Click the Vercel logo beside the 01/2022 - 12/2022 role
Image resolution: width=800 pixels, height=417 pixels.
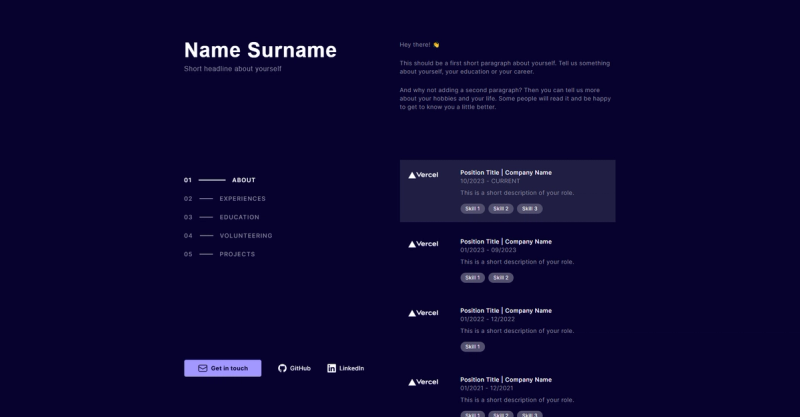coord(423,313)
